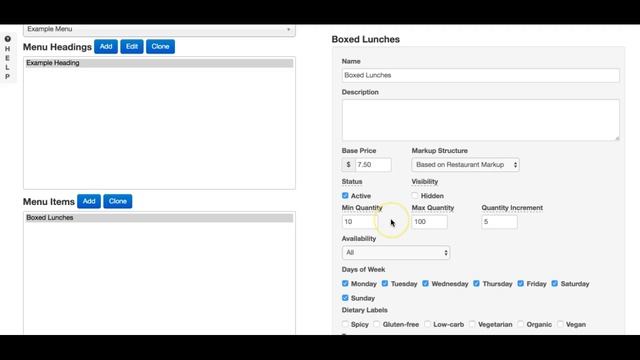Image resolution: width=640 pixels, height=360 pixels.
Task: Check the Low-carb dietary label
Action: tap(427, 324)
